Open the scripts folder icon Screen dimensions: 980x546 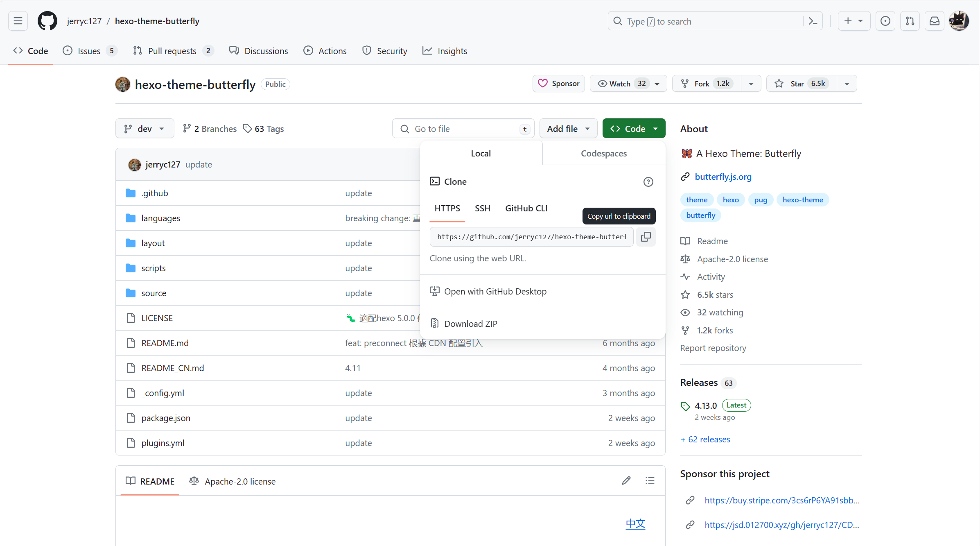(131, 268)
